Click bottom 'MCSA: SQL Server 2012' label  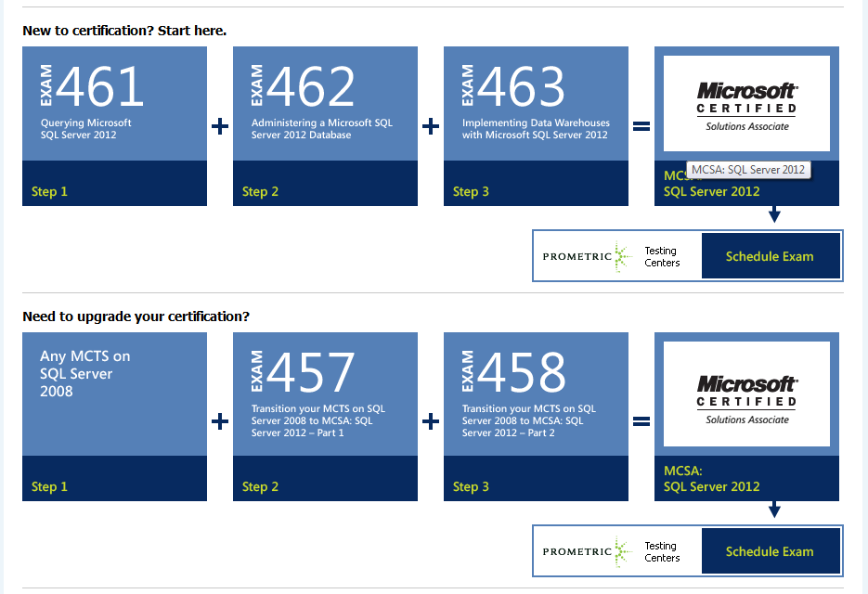coord(712,479)
